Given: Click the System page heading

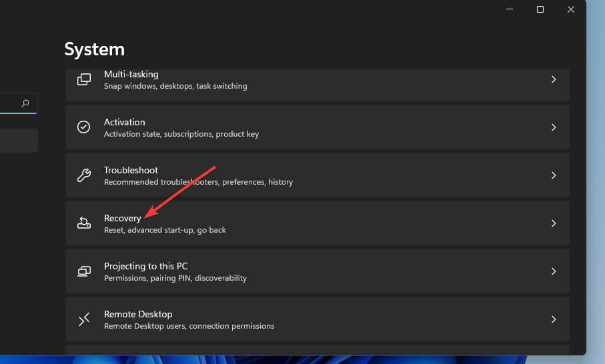Looking at the screenshot, I should (x=95, y=49).
